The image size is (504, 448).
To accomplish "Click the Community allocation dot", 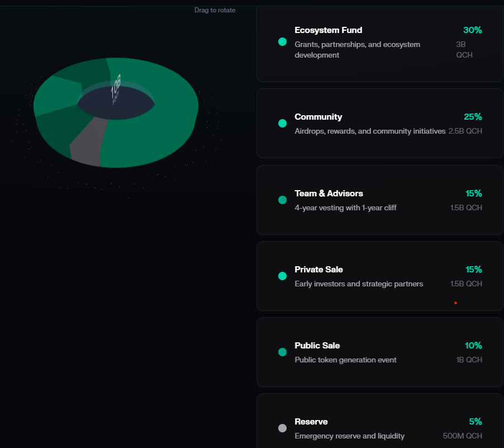I will (282, 123).
